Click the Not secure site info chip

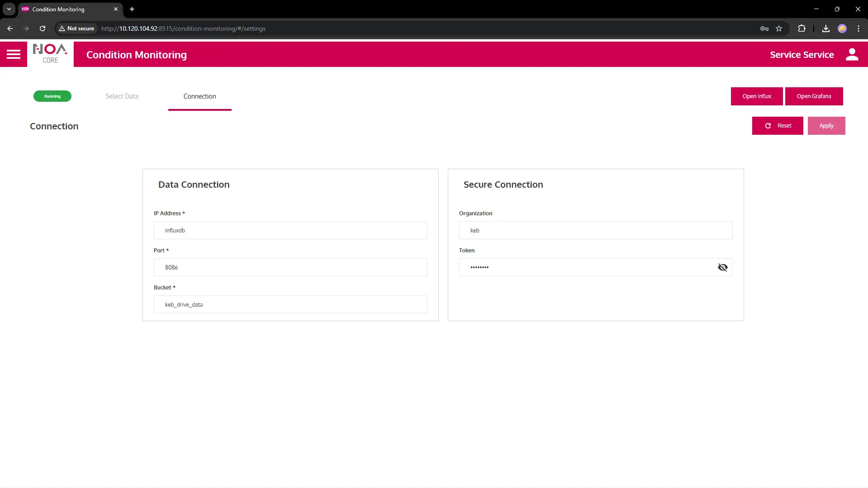tap(76, 28)
